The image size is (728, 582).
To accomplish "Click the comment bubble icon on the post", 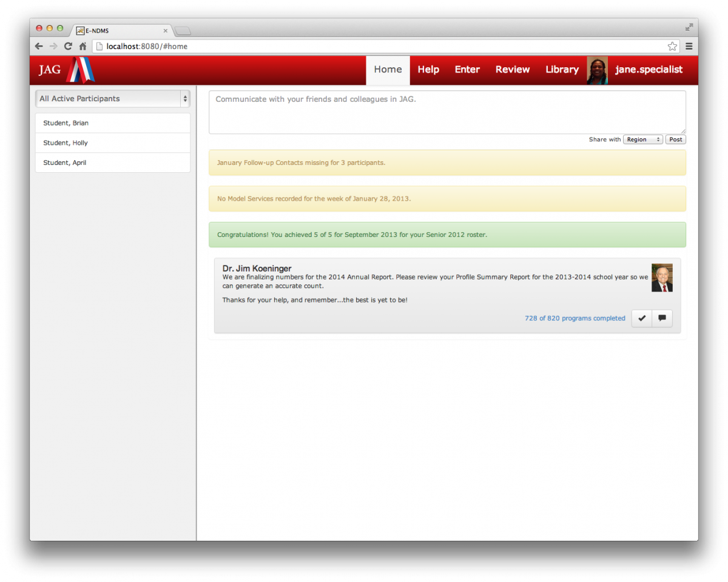I will click(662, 318).
